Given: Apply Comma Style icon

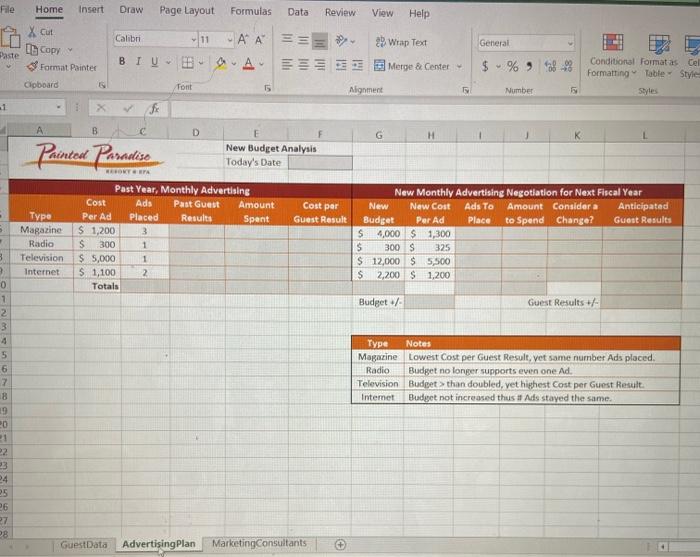Looking at the screenshot, I should tap(529, 67).
